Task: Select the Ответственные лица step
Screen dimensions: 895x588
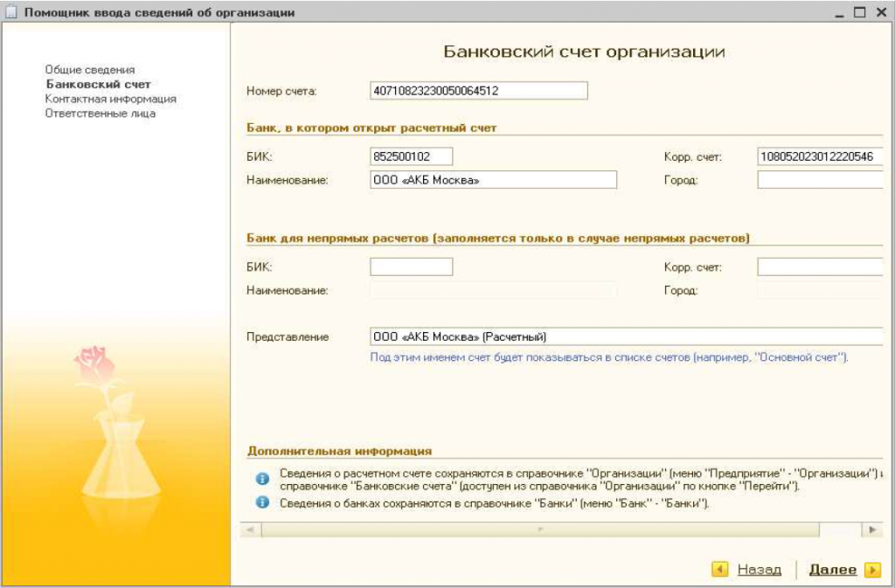Action: (101, 114)
